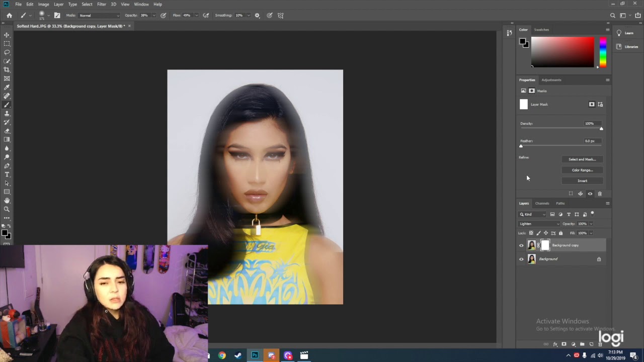Screen dimensions: 644x362
Task: Open the Libraries panel
Action: point(627,47)
